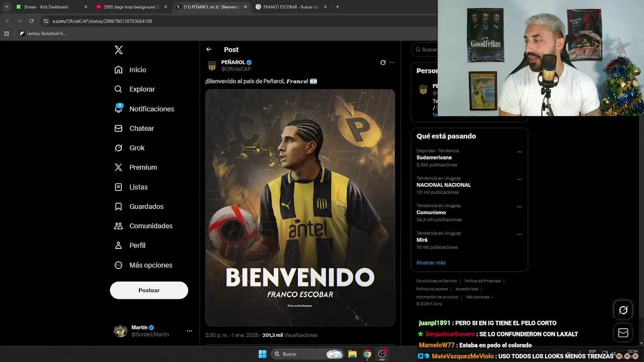644x362 pixels.
Task: Open Más opciones circle icon
Action: click(118, 265)
